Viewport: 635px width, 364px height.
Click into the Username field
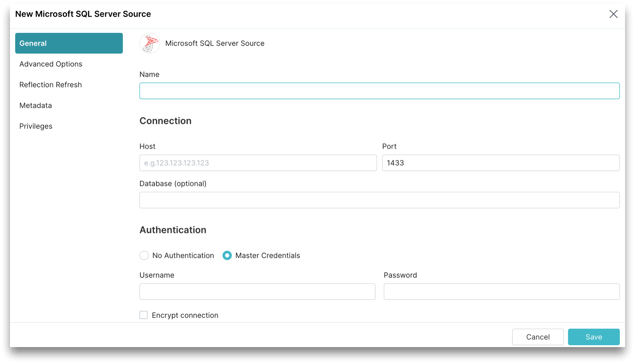coord(257,291)
